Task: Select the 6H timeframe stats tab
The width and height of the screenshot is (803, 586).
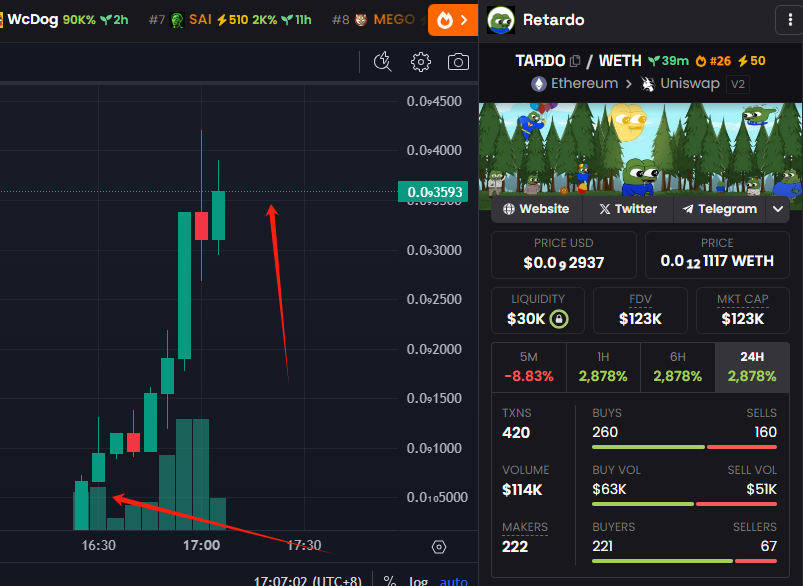Action: pyautogui.click(x=678, y=367)
